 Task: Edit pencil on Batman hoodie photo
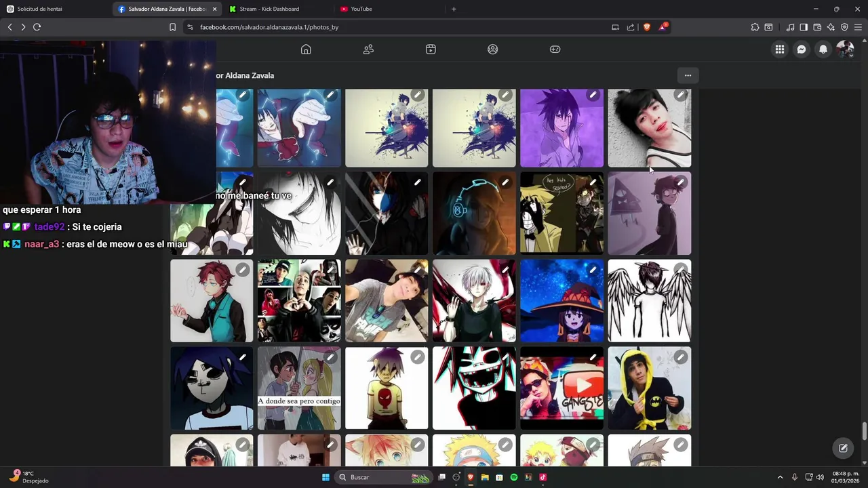pyautogui.click(x=680, y=357)
